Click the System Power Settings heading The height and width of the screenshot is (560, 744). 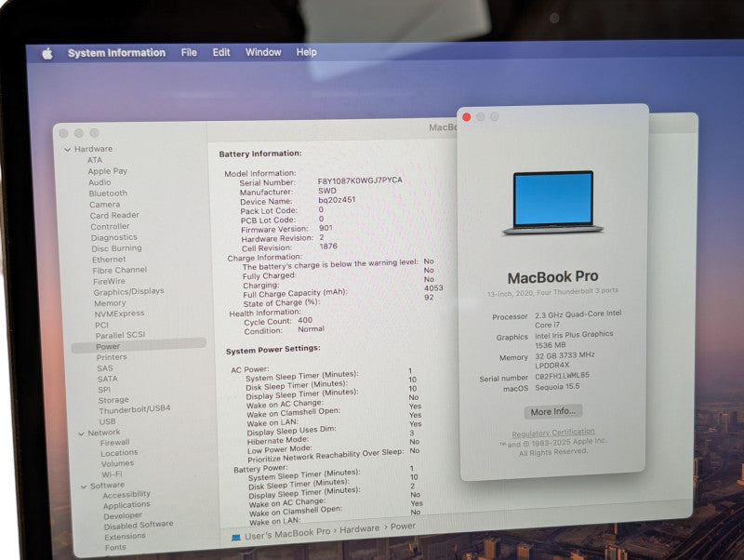click(x=272, y=350)
